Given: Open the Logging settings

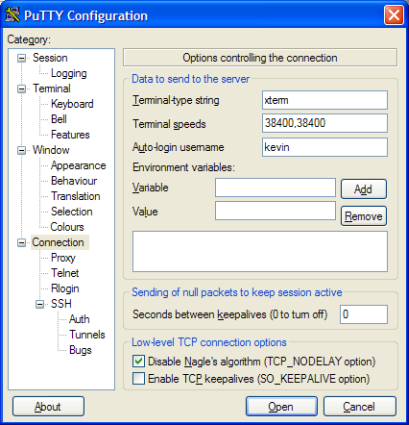Looking at the screenshot, I should tap(69, 73).
